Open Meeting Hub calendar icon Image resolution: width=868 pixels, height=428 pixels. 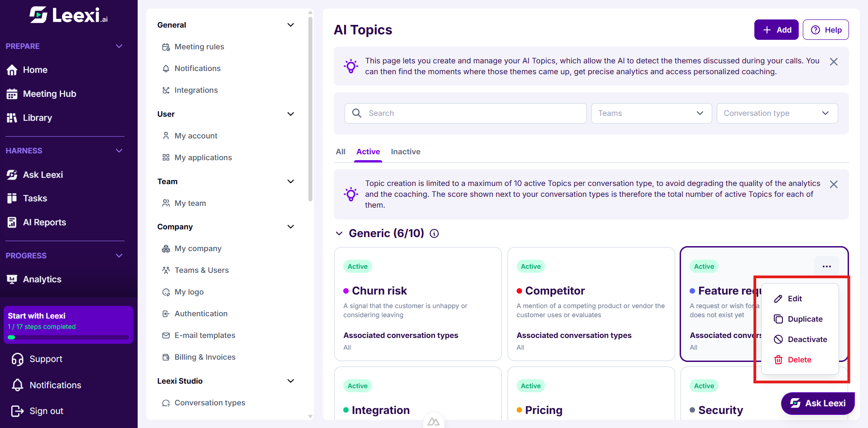12,94
